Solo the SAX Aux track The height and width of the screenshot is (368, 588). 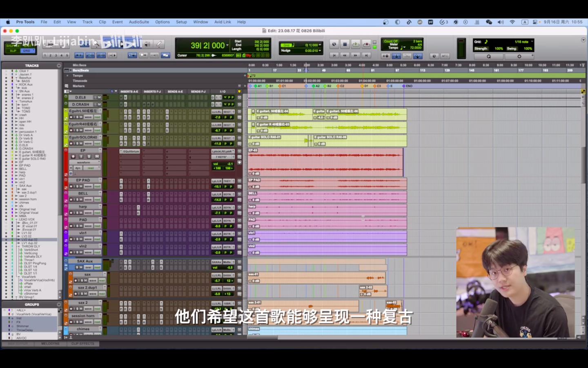pos(77,267)
